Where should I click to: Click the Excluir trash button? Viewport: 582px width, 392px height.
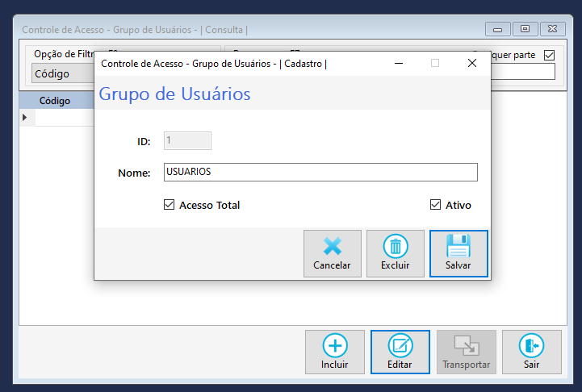tap(396, 253)
